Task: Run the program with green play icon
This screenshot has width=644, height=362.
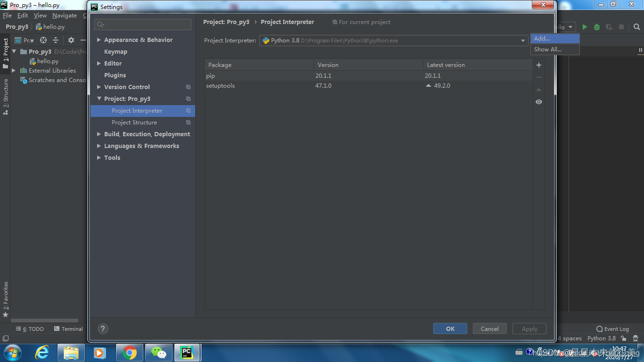Action: point(585,27)
